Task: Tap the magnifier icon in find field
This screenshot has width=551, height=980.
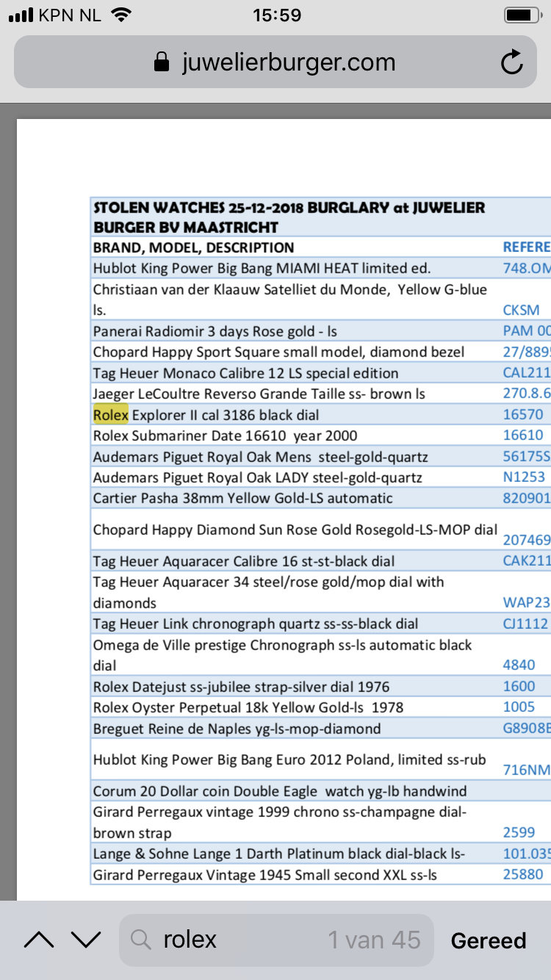Action: 140,940
